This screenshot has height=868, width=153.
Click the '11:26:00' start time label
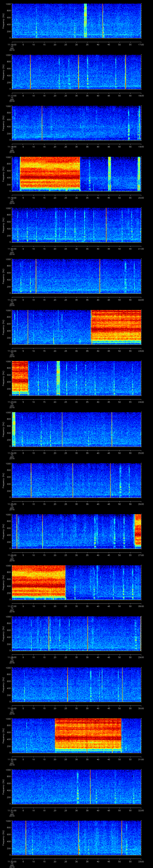pyautogui.click(x=12, y=555)
